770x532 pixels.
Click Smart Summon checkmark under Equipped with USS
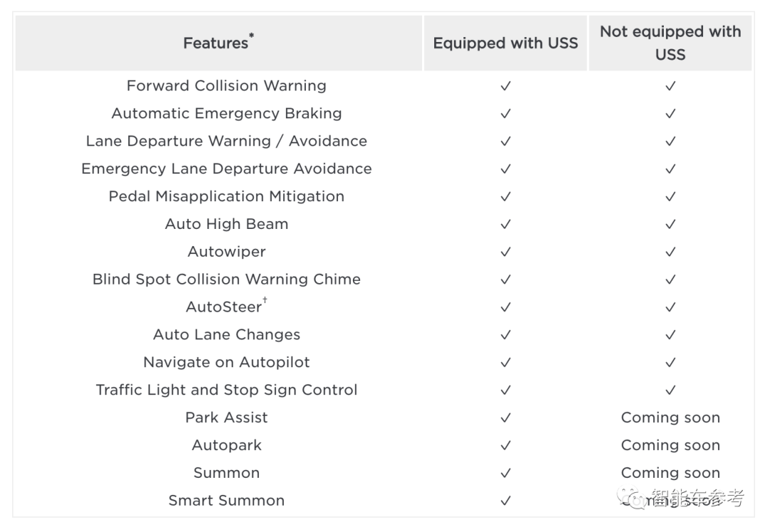[505, 501]
